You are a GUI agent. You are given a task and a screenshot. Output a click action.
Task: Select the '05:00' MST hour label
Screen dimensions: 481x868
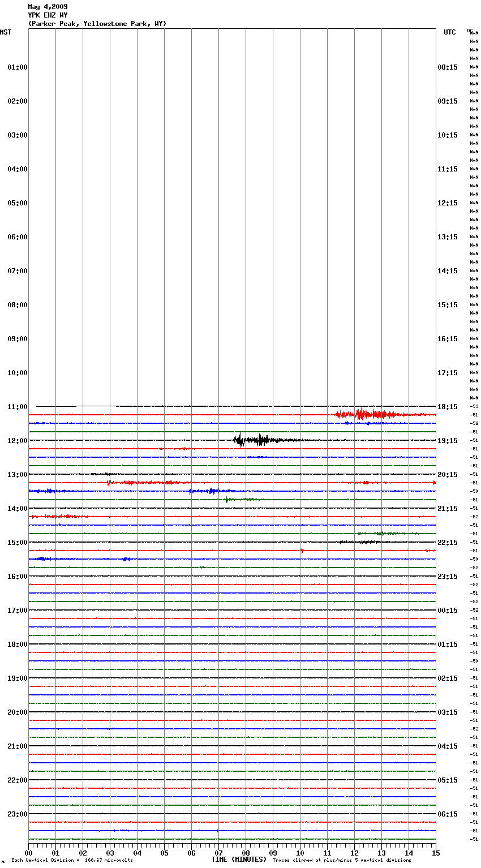click(x=18, y=203)
